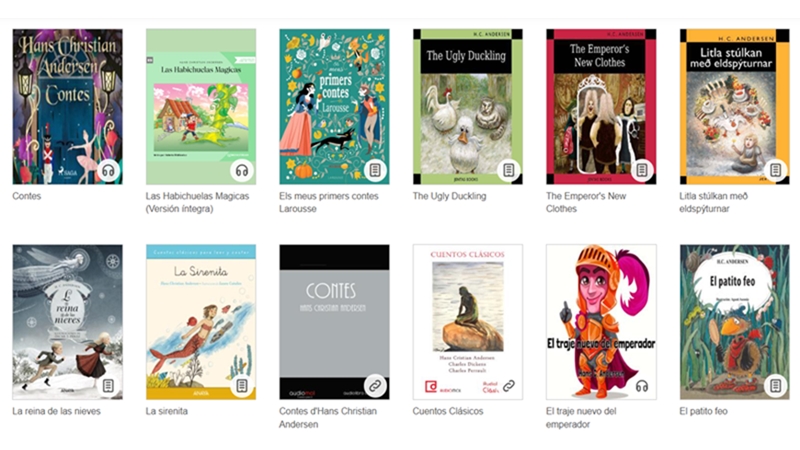
Task: Select the El patito feo book cover
Action: (x=735, y=322)
